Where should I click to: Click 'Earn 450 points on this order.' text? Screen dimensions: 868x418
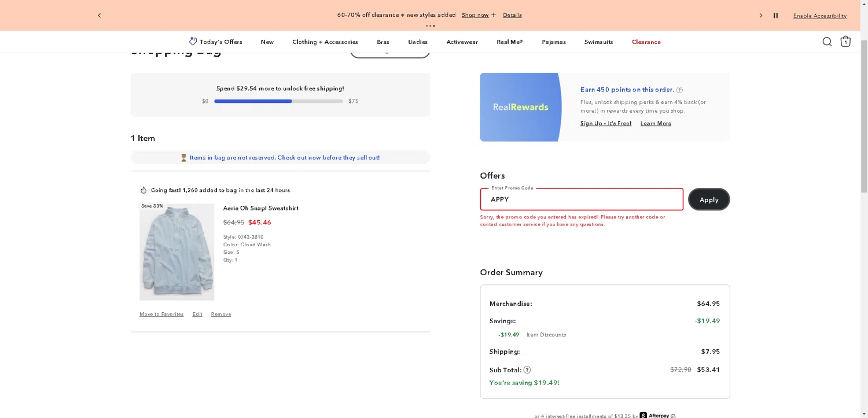(627, 90)
